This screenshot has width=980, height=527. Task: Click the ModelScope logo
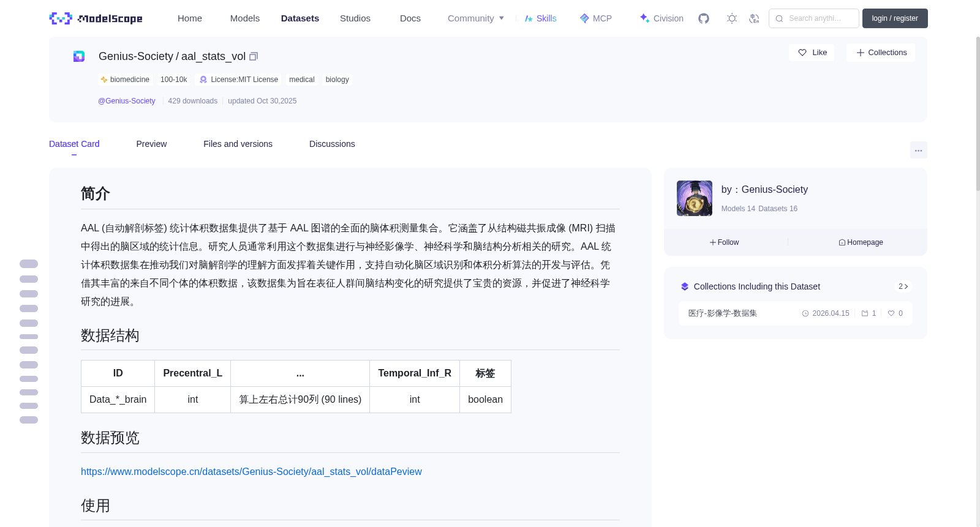click(96, 18)
